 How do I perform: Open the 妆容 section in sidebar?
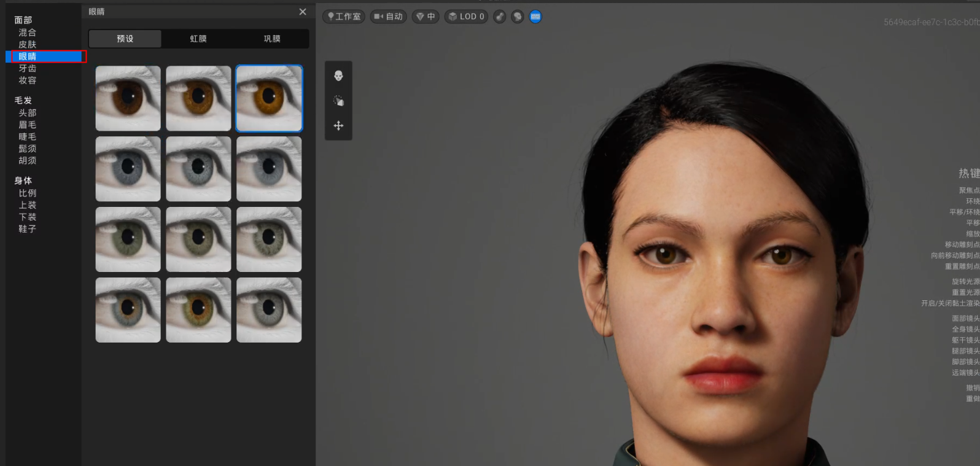(x=27, y=80)
